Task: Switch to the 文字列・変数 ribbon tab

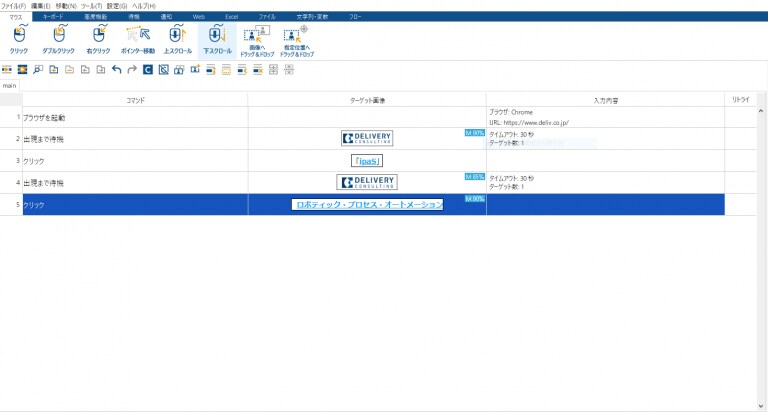Action: [x=312, y=17]
